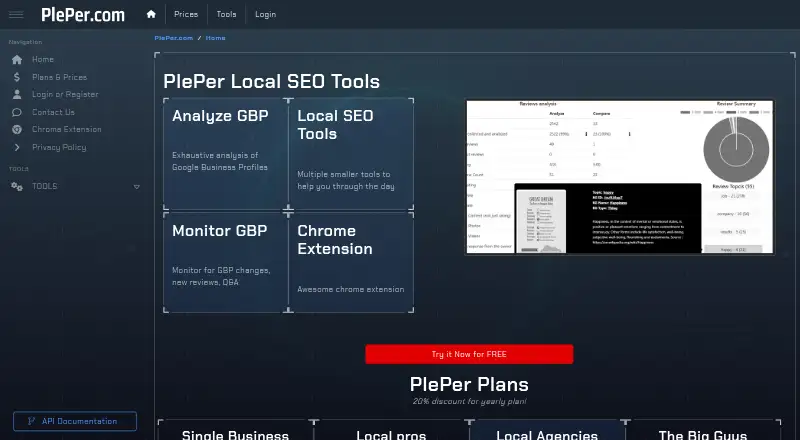Screen dimensions: 800x440
Task: Open Chrome Extension sidebar link
Action: (x=67, y=130)
